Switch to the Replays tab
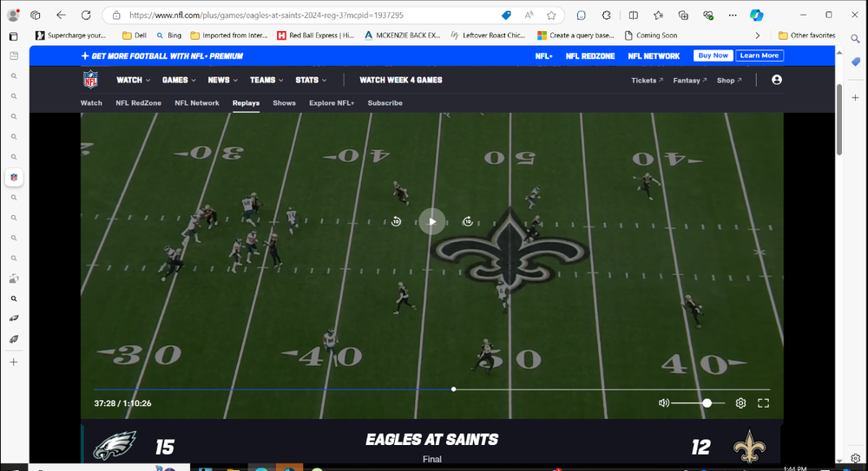 246,103
